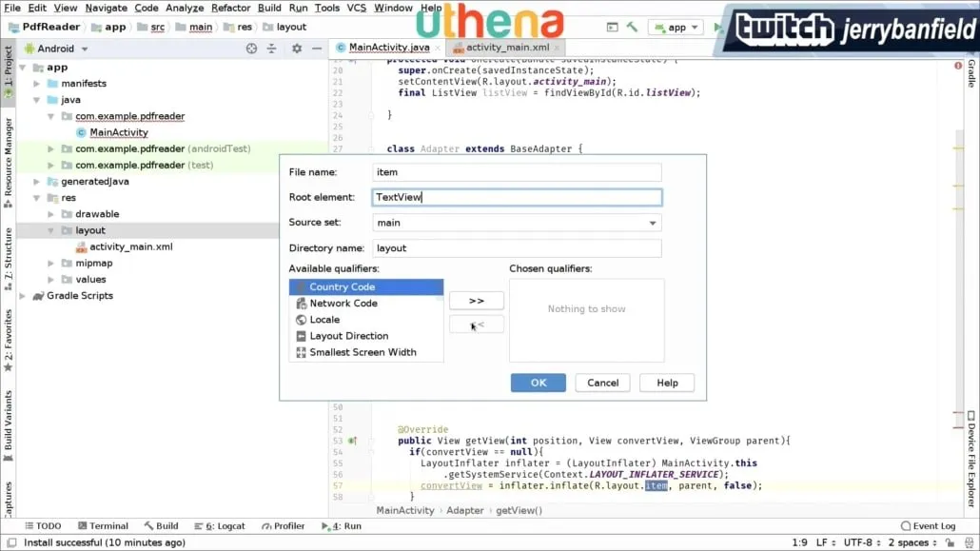Click the error indicator icon top right of editor
The width and height of the screenshot is (980, 551).
coord(957,66)
